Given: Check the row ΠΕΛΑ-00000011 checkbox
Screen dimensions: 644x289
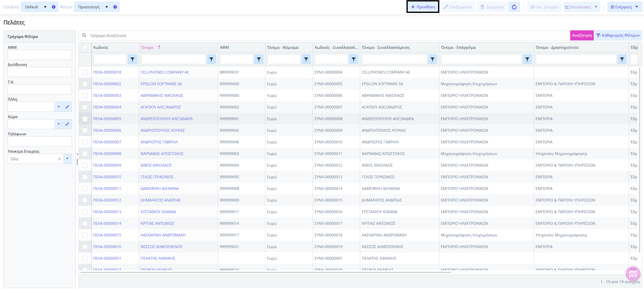Looking at the screenshot, I should pyautogui.click(x=85, y=189).
